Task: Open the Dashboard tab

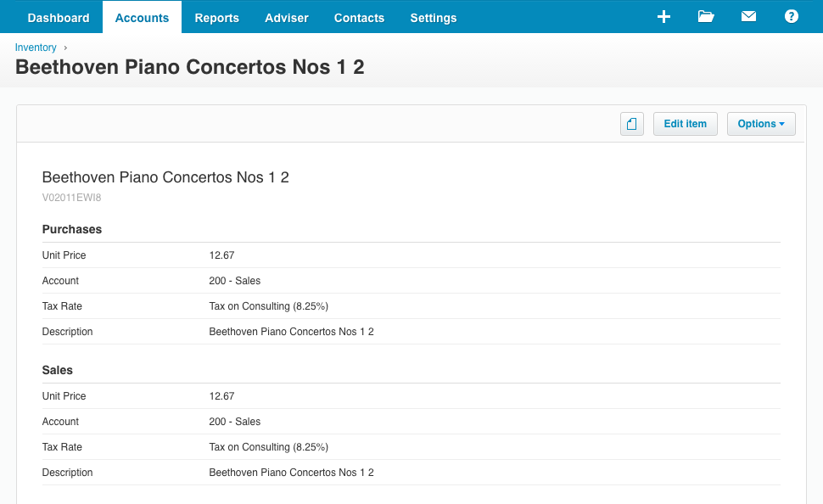Action: pyautogui.click(x=59, y=18)
